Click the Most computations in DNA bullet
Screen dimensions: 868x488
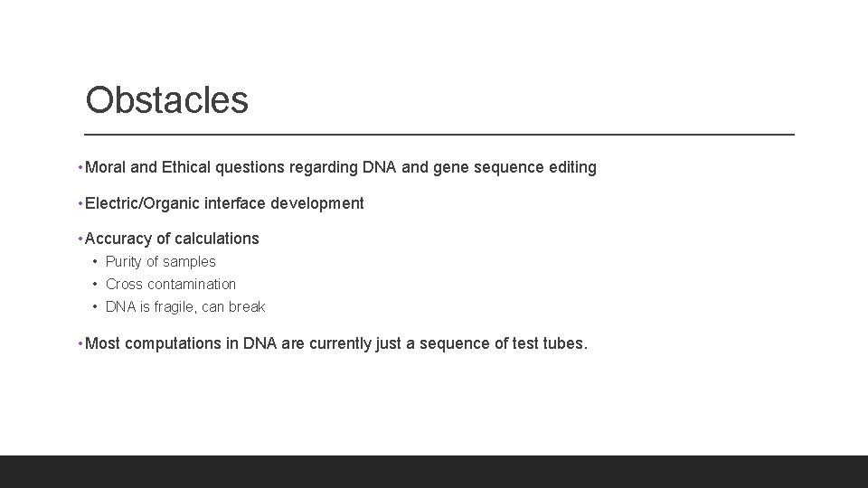[x=335, y=343]
